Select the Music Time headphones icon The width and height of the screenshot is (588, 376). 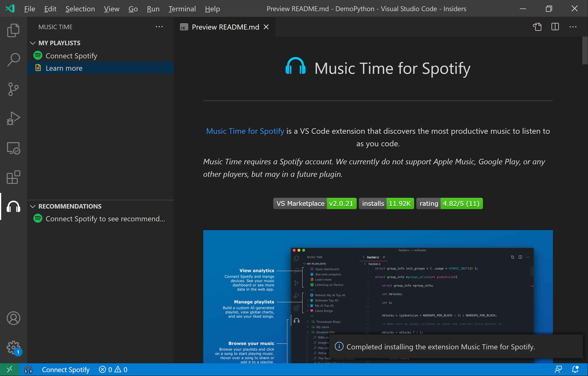coord(13,206)
